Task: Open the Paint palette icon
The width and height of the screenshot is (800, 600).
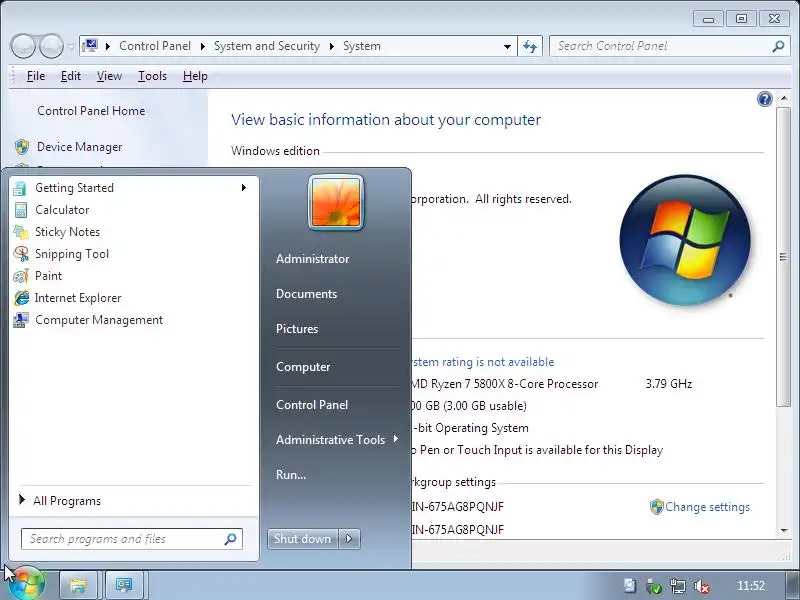Action: pyautogui.click(x=21, y=276)
